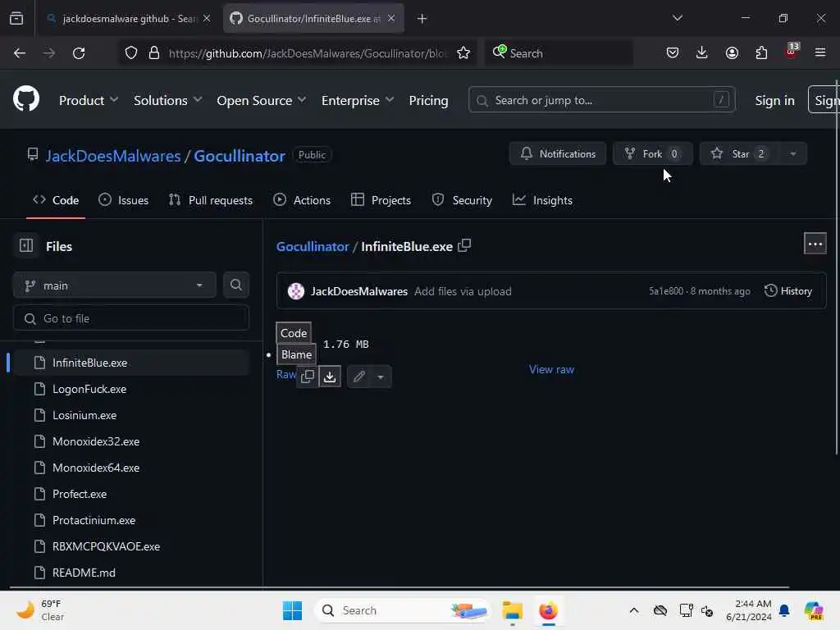
Task: Close the jackdoesmalware github search tab
Action: 207,18
